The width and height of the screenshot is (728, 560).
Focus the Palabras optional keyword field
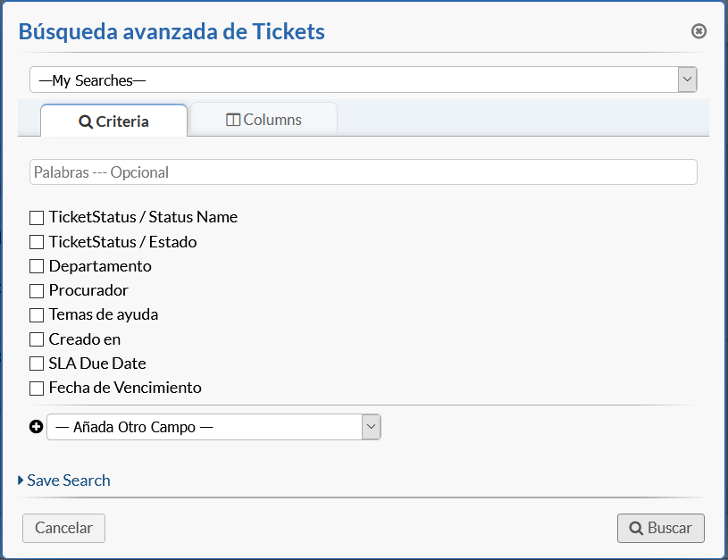pyautogui.click(x=363, y=172)
